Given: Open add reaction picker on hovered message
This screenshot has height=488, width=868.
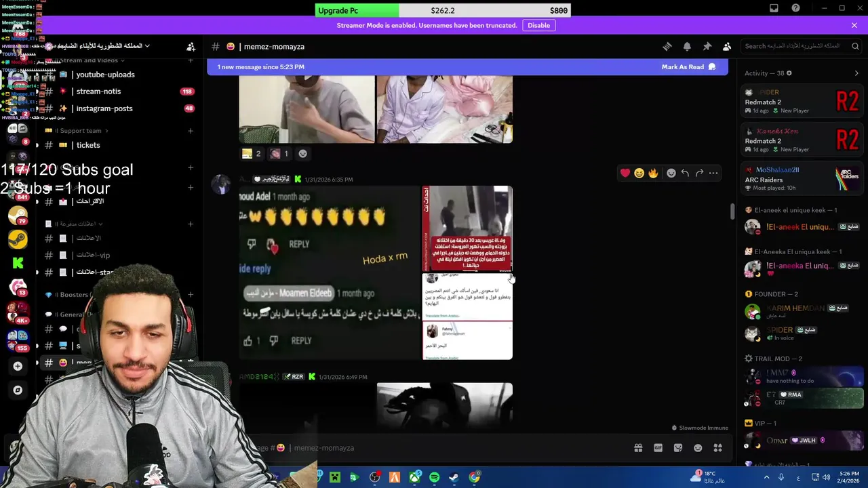Looking at the screenshot, I should (x=671, y=173).
